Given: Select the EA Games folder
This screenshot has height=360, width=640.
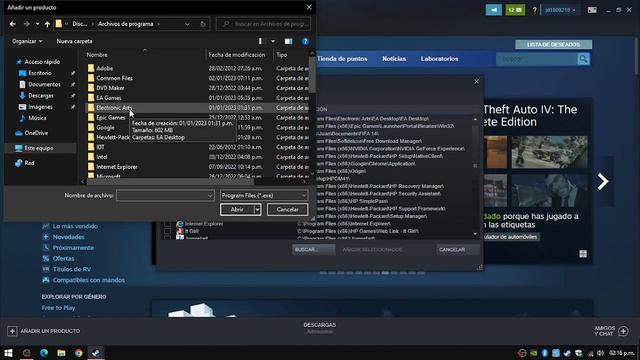Looking at the screenshot, I should (109, 98).
